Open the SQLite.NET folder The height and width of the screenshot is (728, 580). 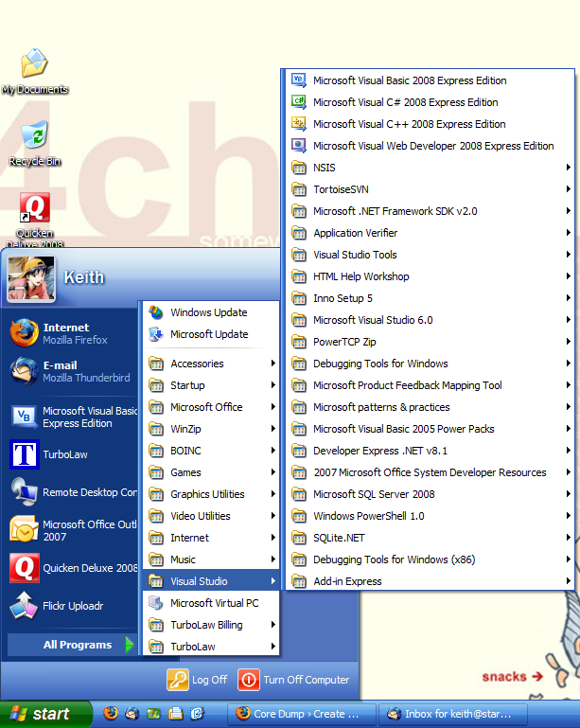pos(431,538)
